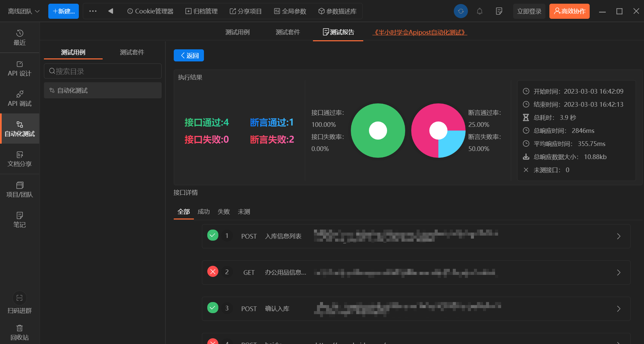The width and height of the screenshot is (644, 344).
Task: Click the red fail status icon for 办公用品信息
Action: [x=213, y=272]
